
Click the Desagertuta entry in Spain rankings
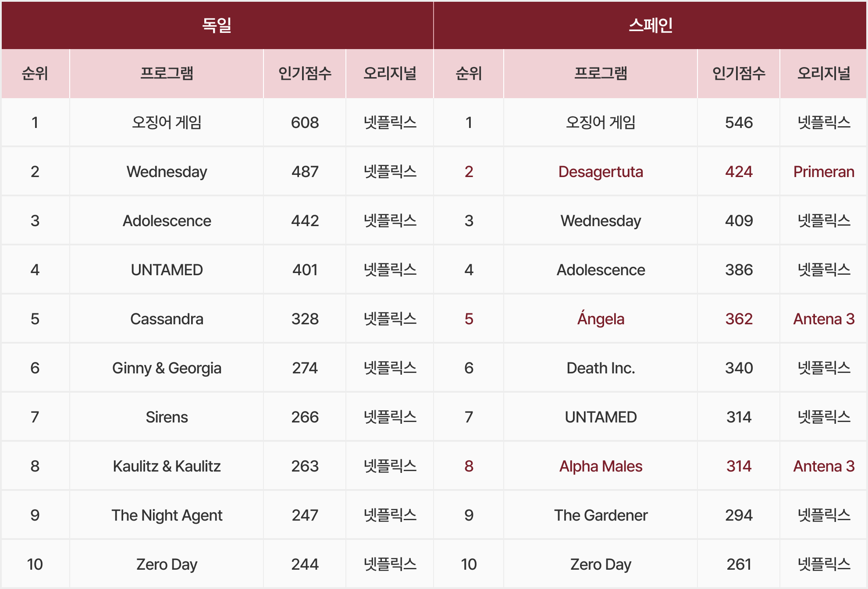tap(601, 172)
